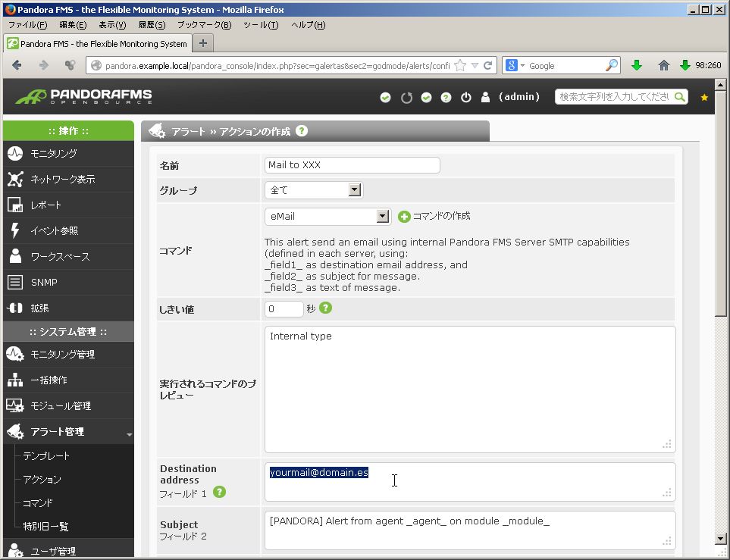
Task: Click the レポート sidebar icon
Action: [15, 205]
